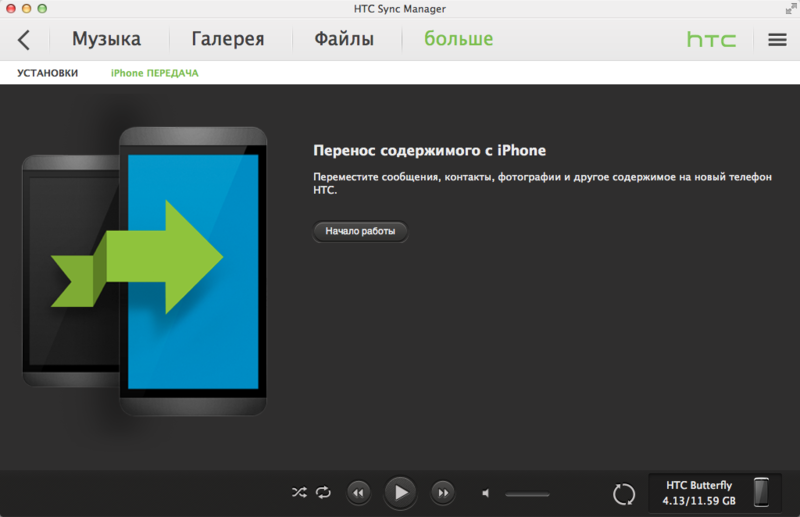Click the HTC logo
Screen dimensions: 800x517
tap(711, 39)
